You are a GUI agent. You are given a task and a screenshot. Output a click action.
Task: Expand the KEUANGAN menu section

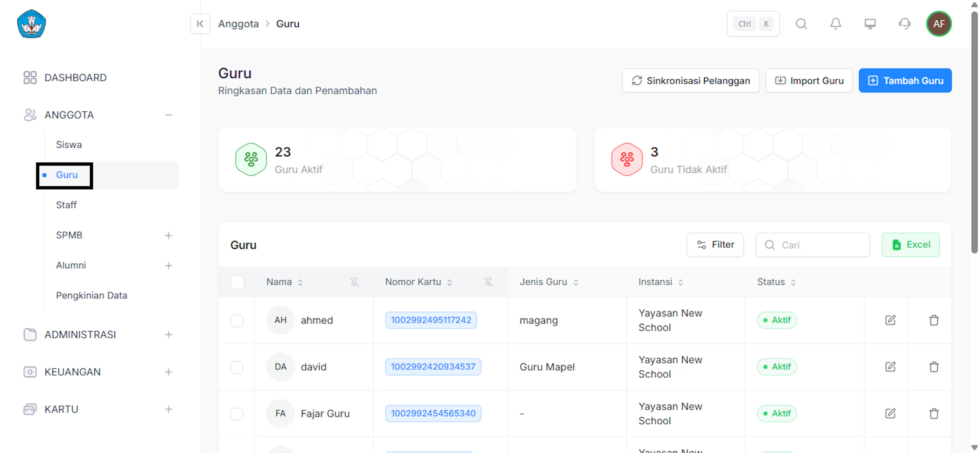[x=168, y=372]
